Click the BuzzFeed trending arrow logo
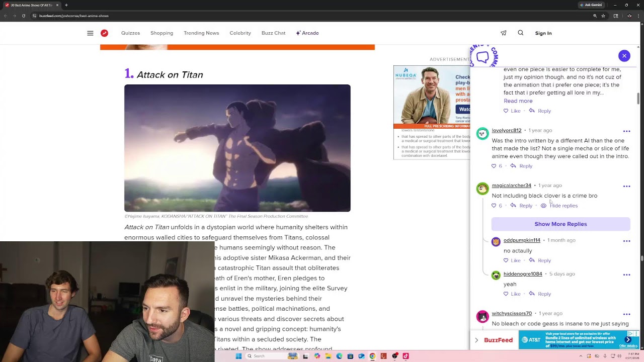644x362 pixels. point(104,33)
